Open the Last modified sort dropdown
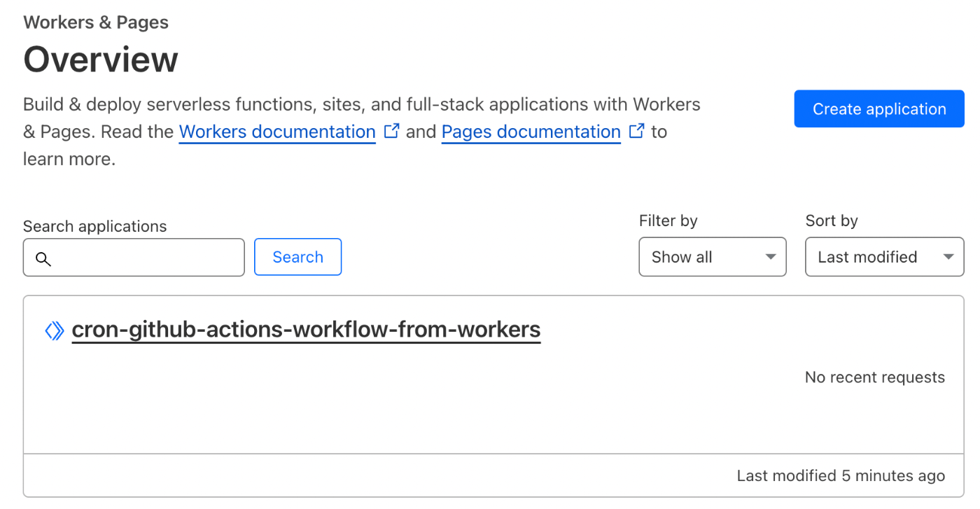 (x=885, y=257)
